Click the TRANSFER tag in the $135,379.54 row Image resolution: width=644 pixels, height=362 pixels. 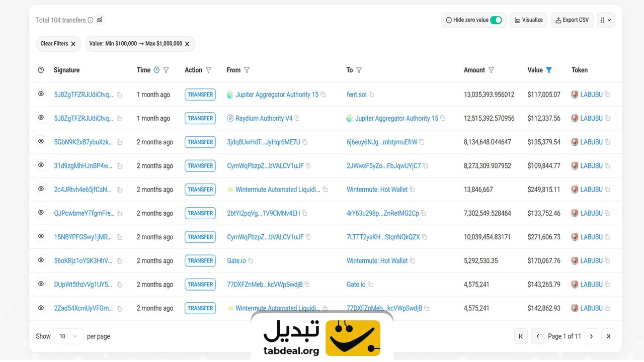pos(200,142)
